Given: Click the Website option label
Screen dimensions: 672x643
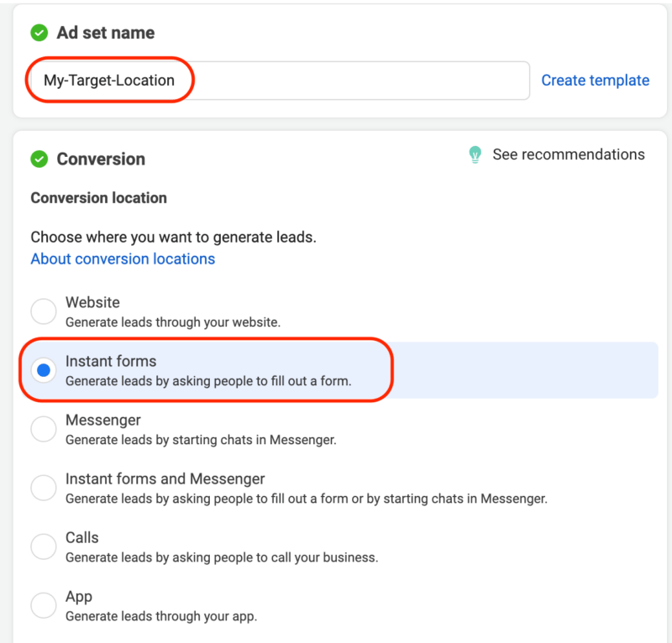Looking at the screenshot, I should coord(92,302).
